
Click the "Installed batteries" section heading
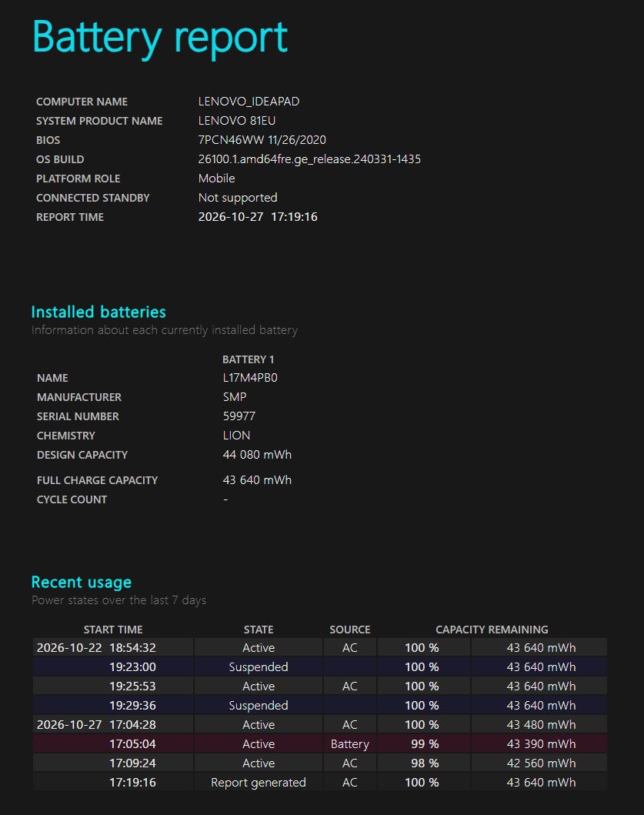pyautogui.click(x=98, y=312)
